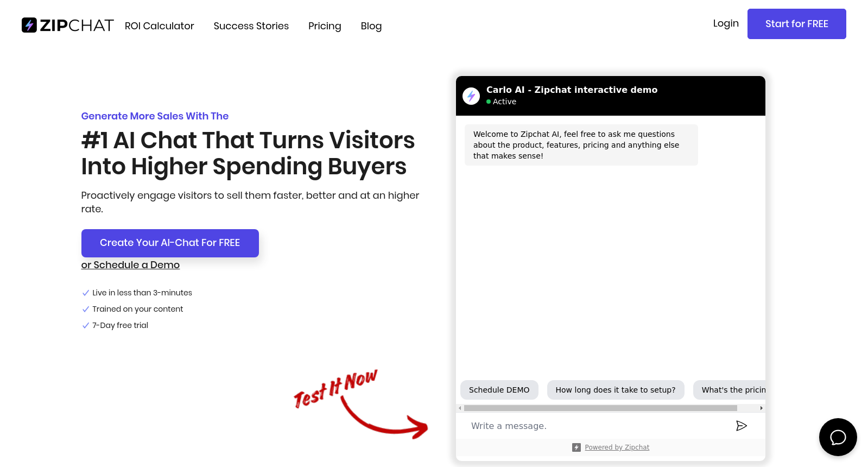The width and height of the screenshot is (868, 467).
Task: Choose How long does it take to setup?
Action: (615, 390)
